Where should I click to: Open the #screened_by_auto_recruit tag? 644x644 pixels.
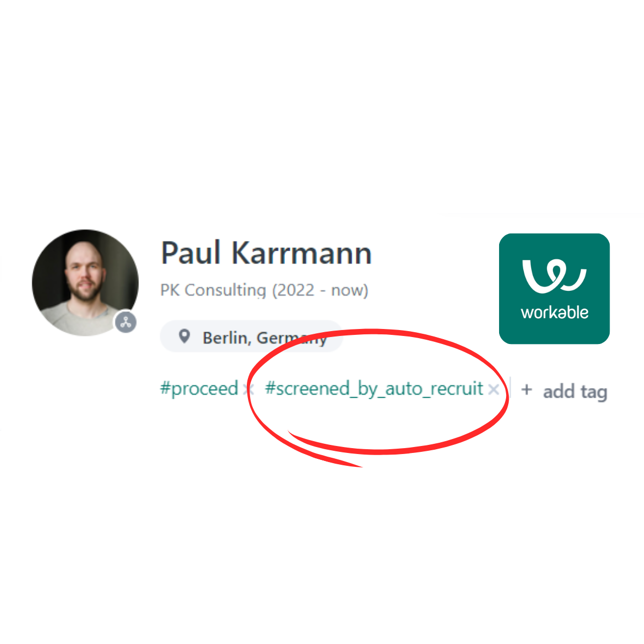pyautogui.click(x=375, y=388)
